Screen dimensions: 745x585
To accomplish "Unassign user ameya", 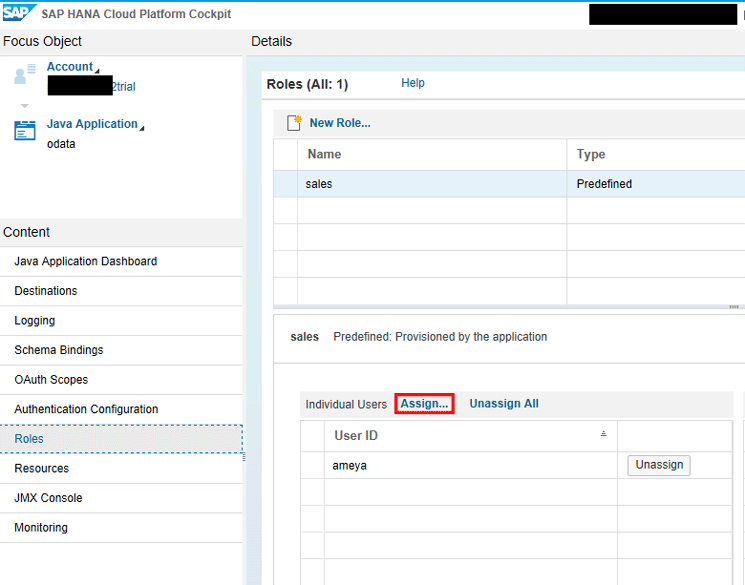I will coord(659,465).
